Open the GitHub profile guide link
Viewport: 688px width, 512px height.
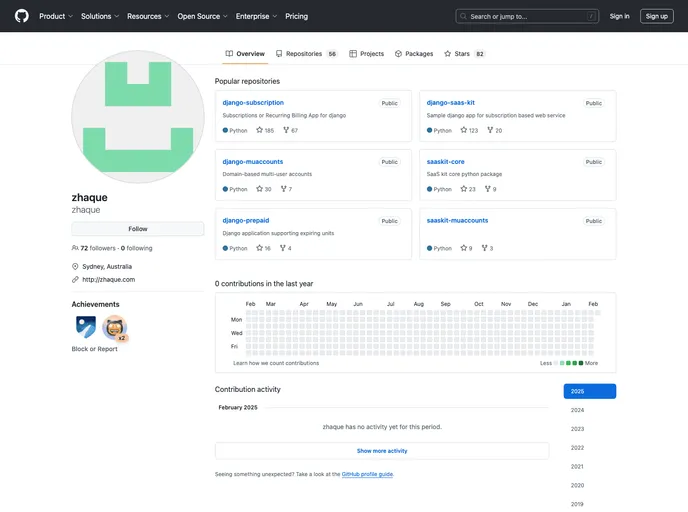click(367, 474)
